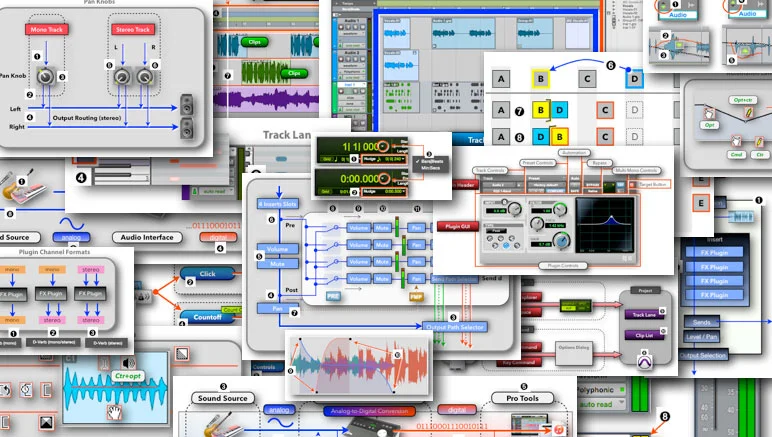Toggle the blue COMPARE button in plugin header
Image resolution: width=772 pixels, height=437 pixels.
(x=555, y=190)
